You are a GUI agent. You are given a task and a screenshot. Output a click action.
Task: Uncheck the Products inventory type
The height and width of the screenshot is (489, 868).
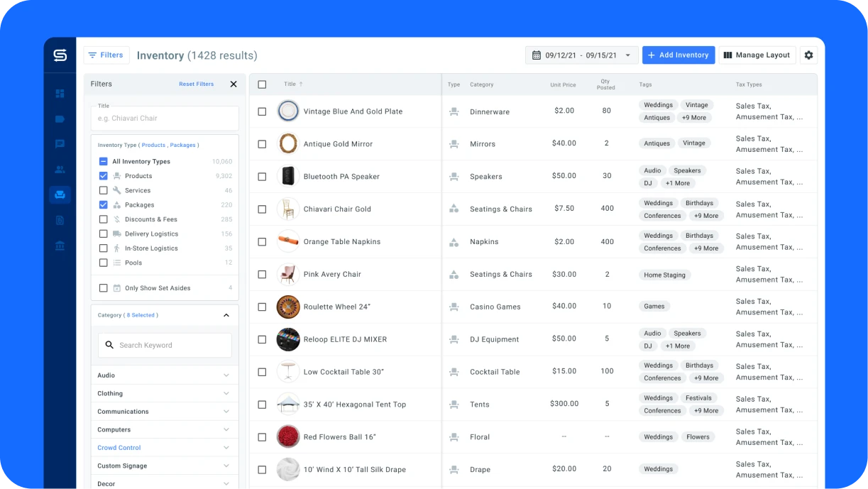104,176
